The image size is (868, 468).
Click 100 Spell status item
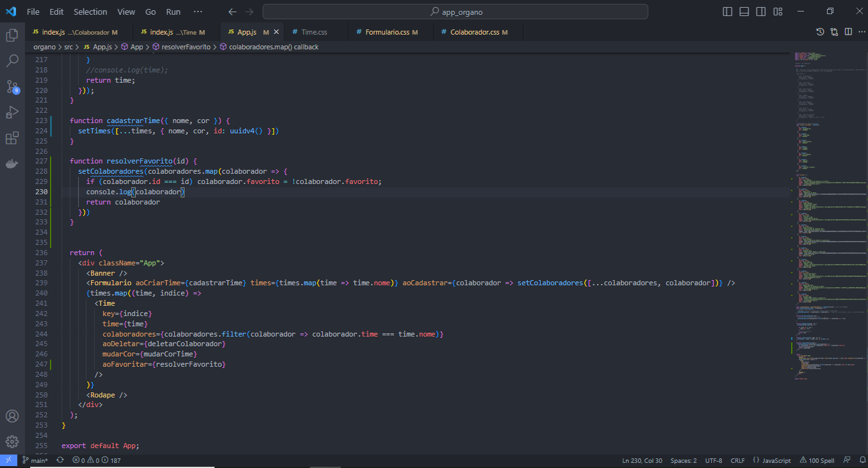(x=816, y=460)
